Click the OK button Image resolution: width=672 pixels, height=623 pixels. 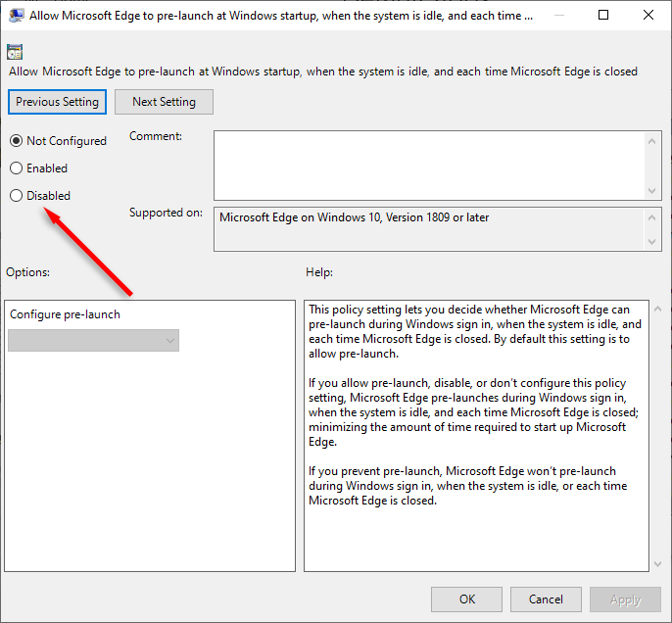[x=466, y=599]
